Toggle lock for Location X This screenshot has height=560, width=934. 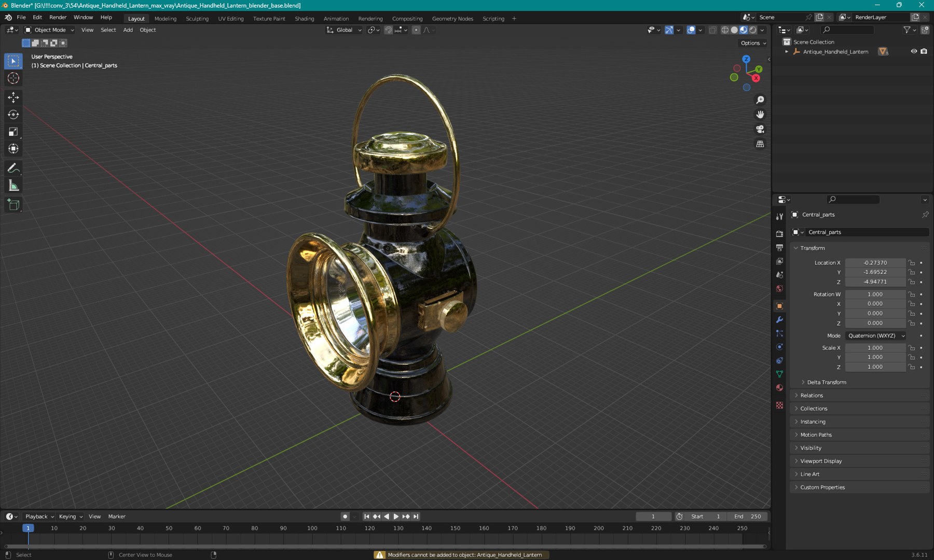tap(912, 263)
